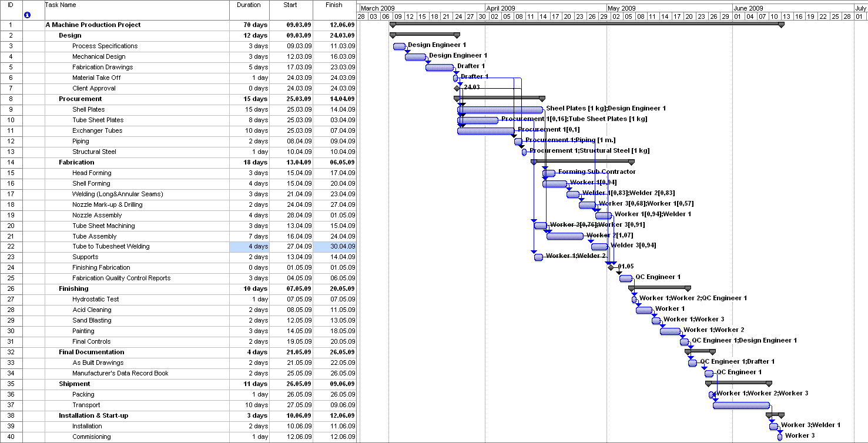
Task: Select the Tube Assembly Gantt bar
Action: click(x=565, y=236)
